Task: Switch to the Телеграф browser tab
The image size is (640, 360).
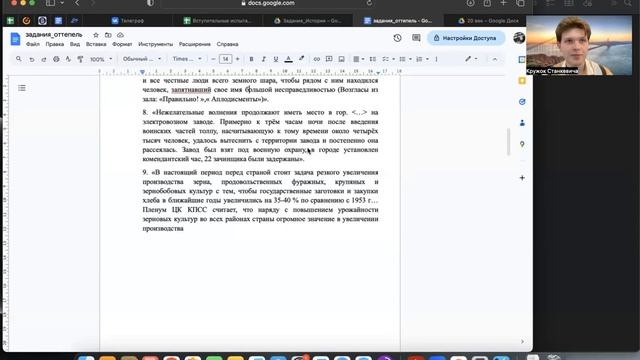Action: (128, 20)
